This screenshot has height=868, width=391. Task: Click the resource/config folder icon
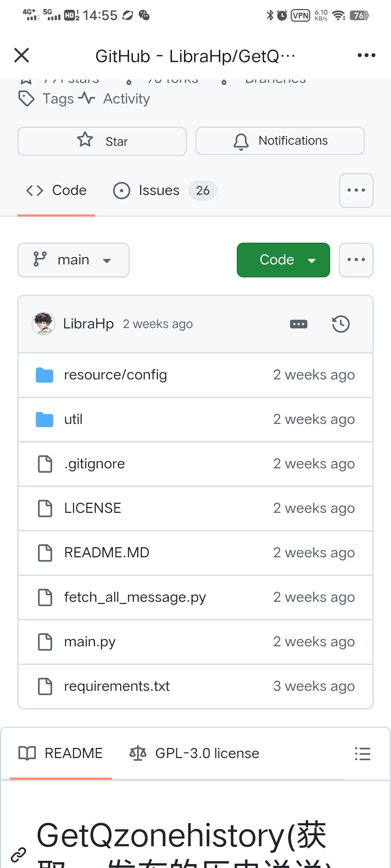pos(45,375)
